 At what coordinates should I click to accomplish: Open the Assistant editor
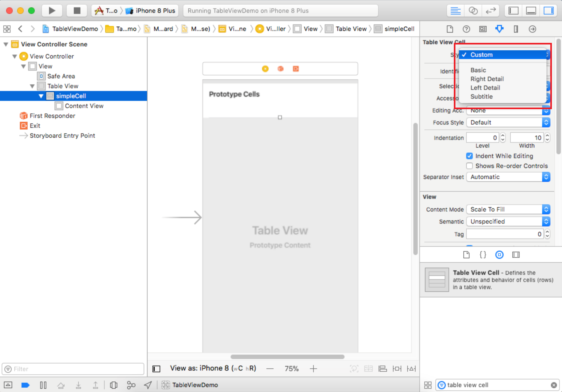tap(473, 11)
